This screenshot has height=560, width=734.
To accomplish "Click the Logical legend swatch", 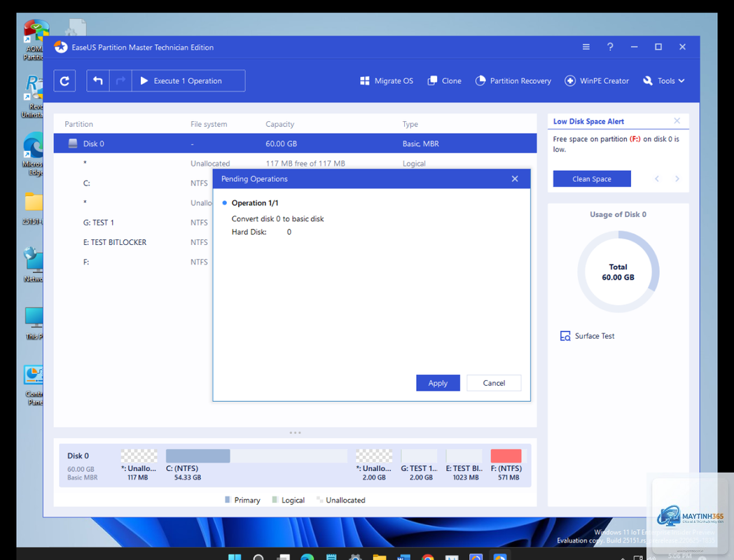I will click(275, 500).
